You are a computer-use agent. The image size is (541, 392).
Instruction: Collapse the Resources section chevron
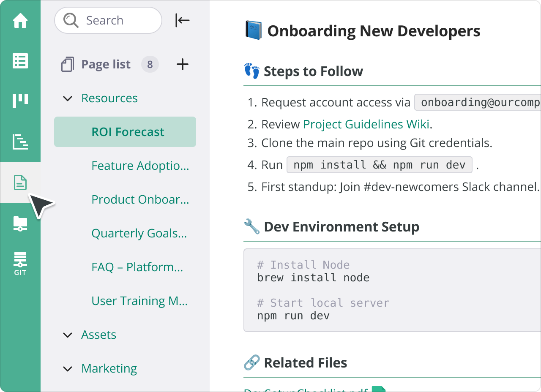point(68,98)
